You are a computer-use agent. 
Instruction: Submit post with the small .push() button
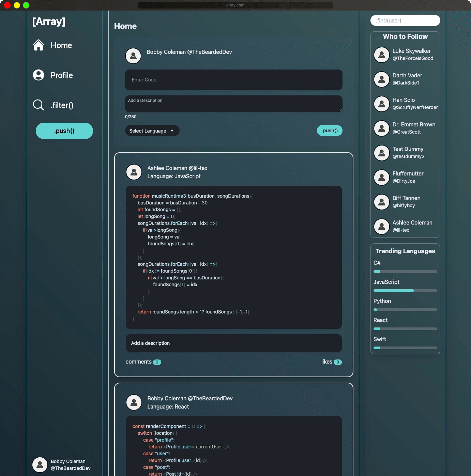pyautogui.click(x=329, y=130)
